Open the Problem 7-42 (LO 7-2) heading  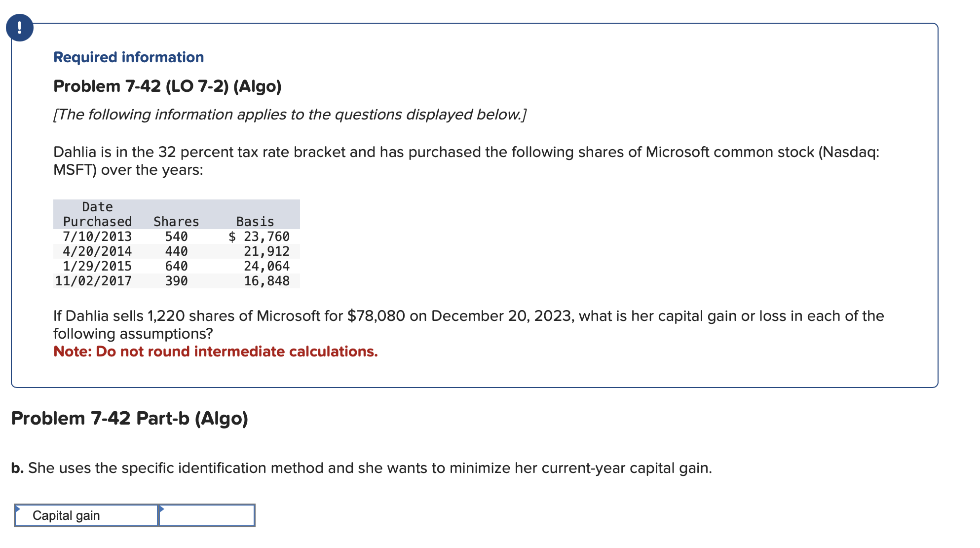(167, 86)
